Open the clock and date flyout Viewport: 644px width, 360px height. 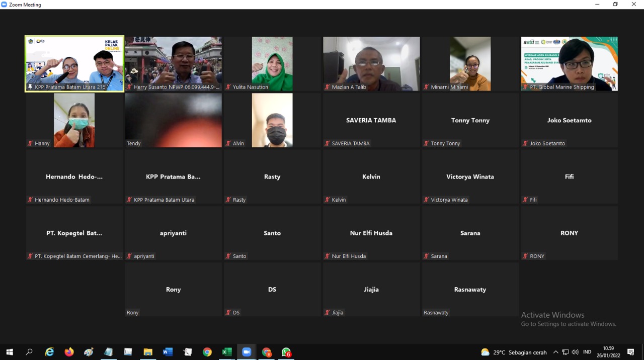(x=608, y=352)
